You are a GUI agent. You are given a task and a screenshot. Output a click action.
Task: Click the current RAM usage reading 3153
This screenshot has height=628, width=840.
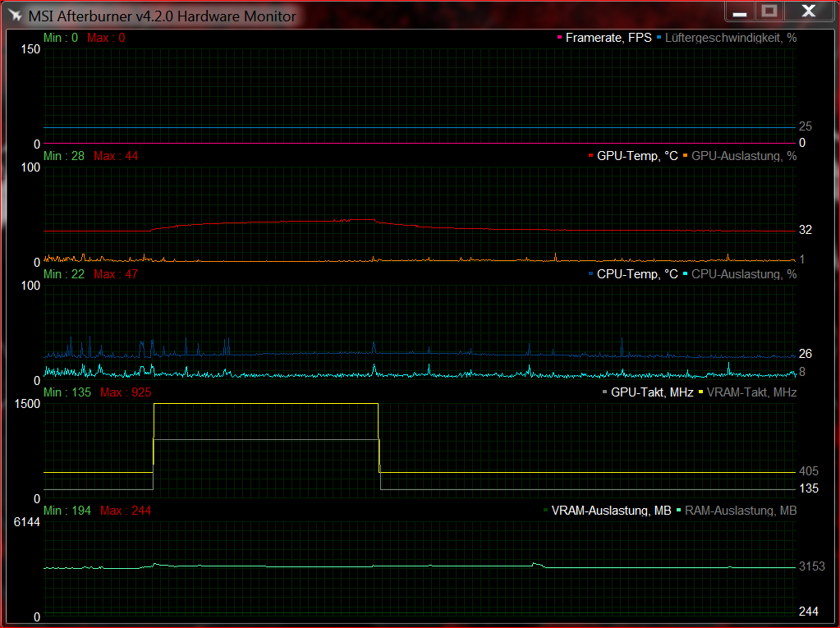[811, 566]
